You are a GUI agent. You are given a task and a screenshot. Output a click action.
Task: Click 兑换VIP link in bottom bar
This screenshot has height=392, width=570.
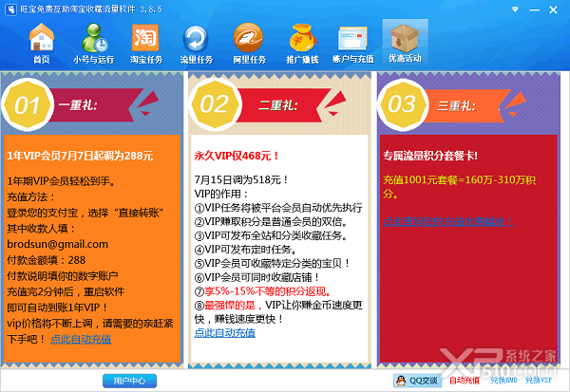point(539,381)
